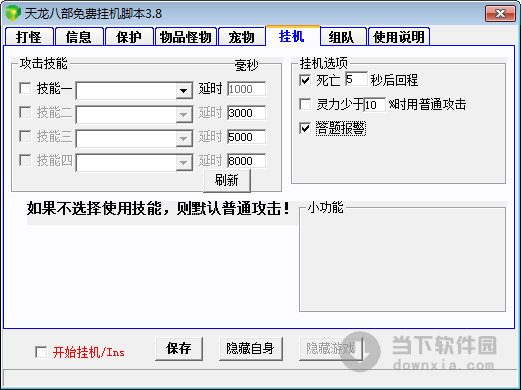Click the 保存 button
The height and width of the screenshot is (390, 521).
[x=179, y=349]
